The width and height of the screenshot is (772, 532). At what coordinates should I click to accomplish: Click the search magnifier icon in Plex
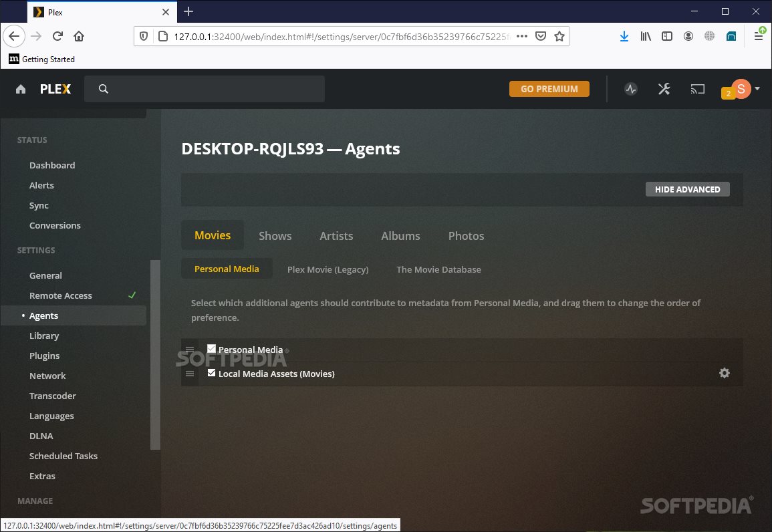pos(104,89)
